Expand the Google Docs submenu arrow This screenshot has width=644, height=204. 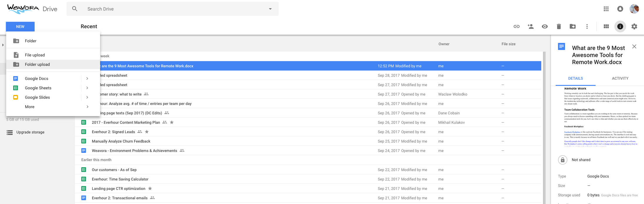click(x=87, y=78)
